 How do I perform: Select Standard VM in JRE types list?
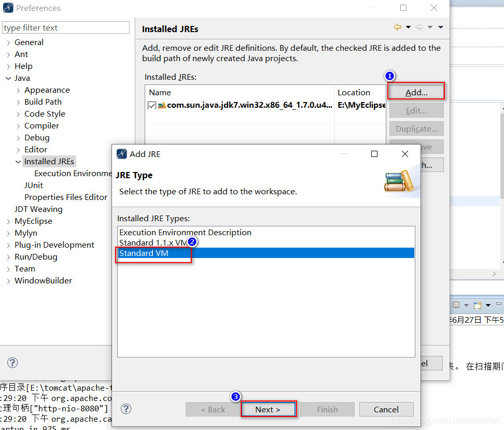266,253
